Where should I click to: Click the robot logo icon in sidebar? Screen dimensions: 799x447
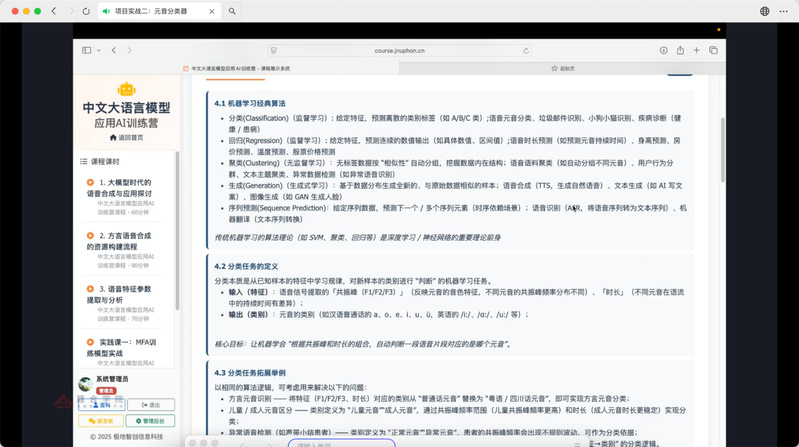pos(126,91)
